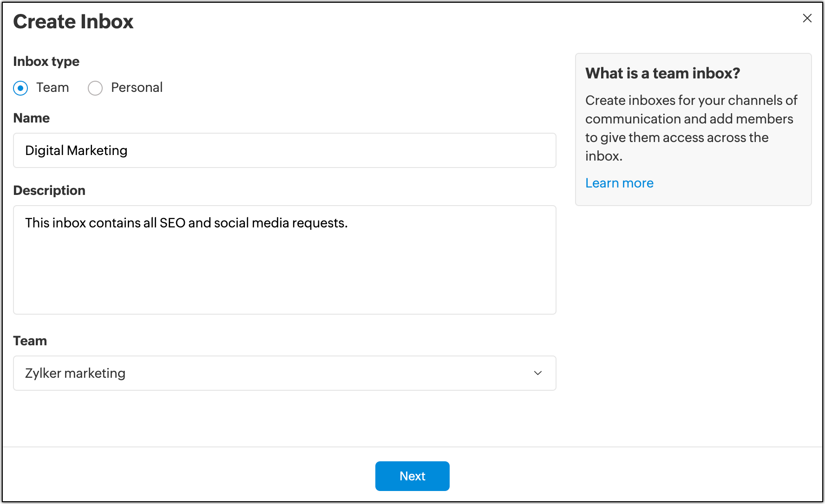The width and height of the screenshot is (825, 504).
Task: Click the team inbox help paragraph text
Action: [x=690, y=128]
